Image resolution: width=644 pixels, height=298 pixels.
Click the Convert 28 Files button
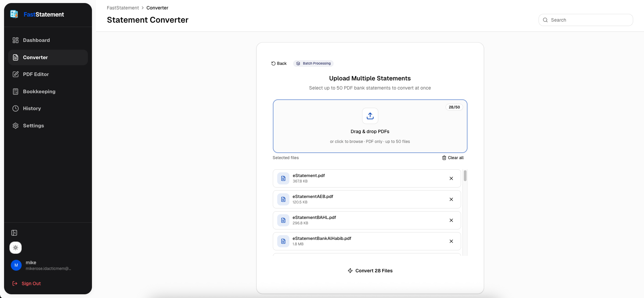tap(370, 271)
